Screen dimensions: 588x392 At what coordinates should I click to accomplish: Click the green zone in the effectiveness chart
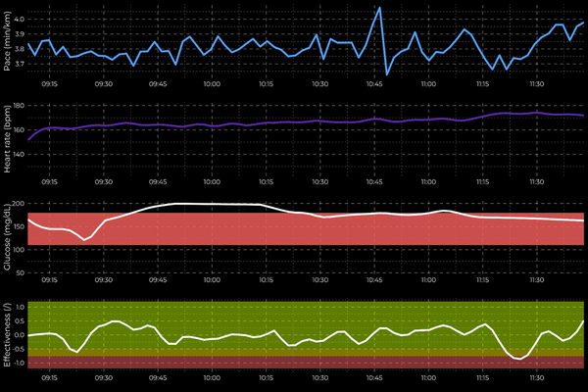pyautogui.click(x=294, y=314)
